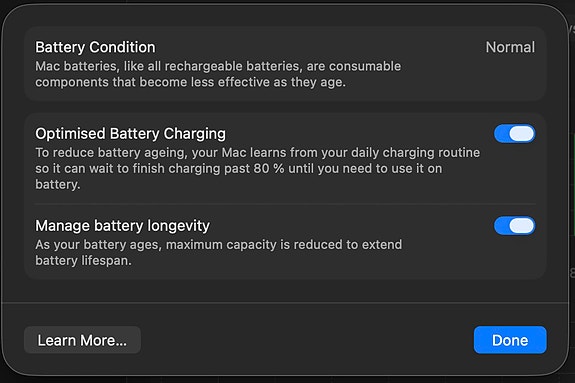
Task: Click the word battery. ending the charging description
Action: coord(58,185)
